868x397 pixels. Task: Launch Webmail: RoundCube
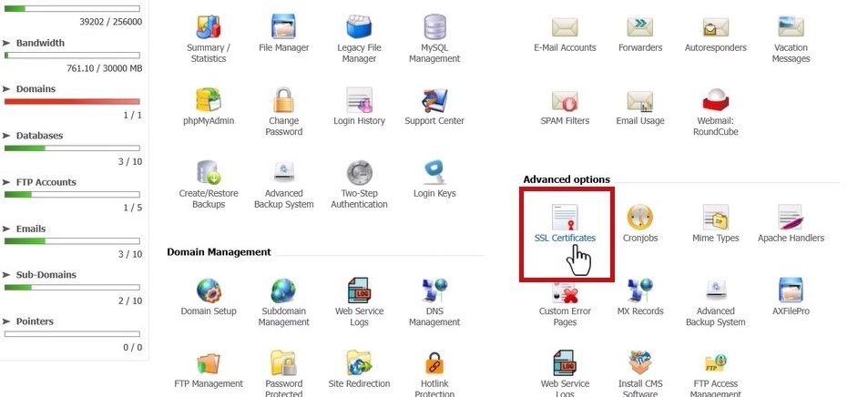(x=715, y=99)
